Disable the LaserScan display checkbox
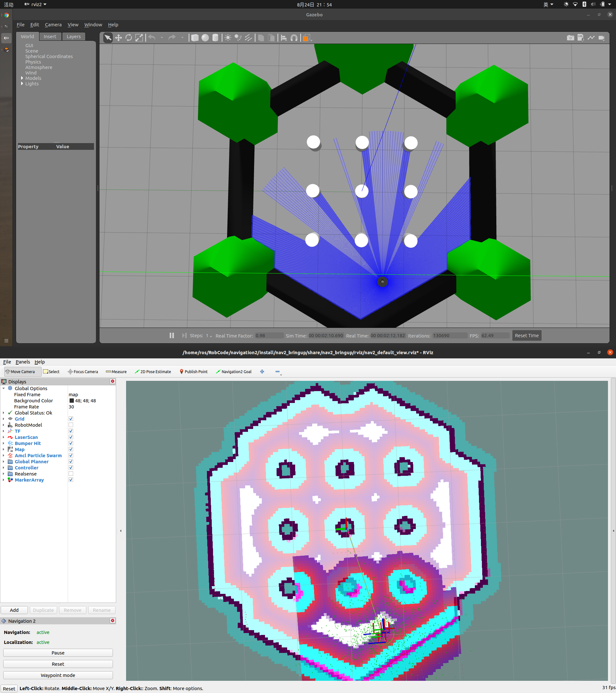The image size is (616, 693). [71, 437]
